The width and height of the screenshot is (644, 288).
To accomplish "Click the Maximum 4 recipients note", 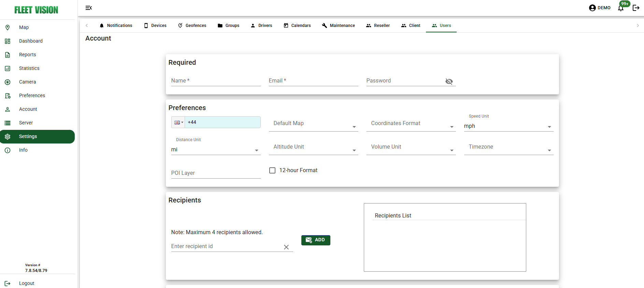I will pos(217,232).
